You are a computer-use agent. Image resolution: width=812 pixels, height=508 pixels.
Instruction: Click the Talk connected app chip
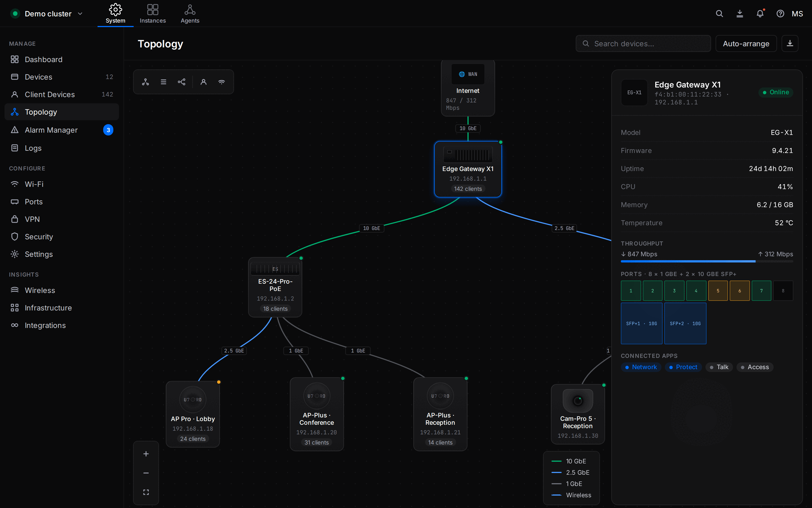[719, 367]
